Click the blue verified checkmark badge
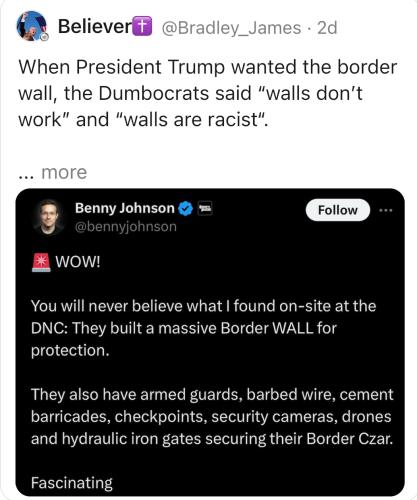The height and width of the screenshot is (500, 417). pyautogui.click(x=186, y=209)
